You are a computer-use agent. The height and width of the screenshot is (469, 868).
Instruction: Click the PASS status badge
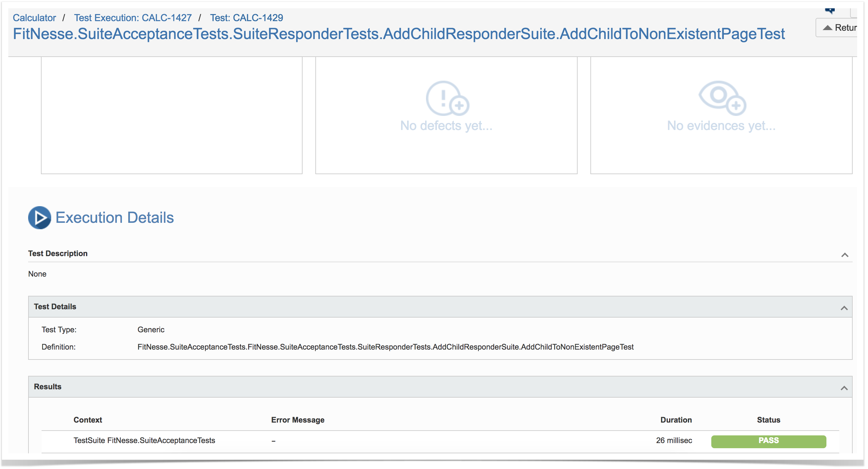(768, 441)
